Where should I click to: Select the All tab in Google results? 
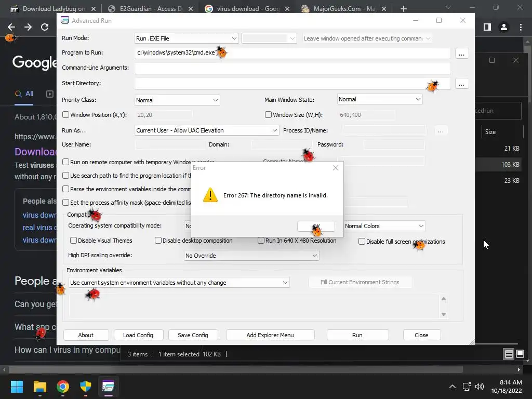[24, 94]
